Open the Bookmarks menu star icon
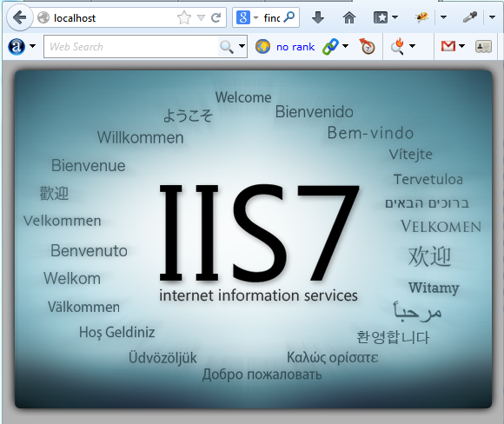 (x=381, y=17)
